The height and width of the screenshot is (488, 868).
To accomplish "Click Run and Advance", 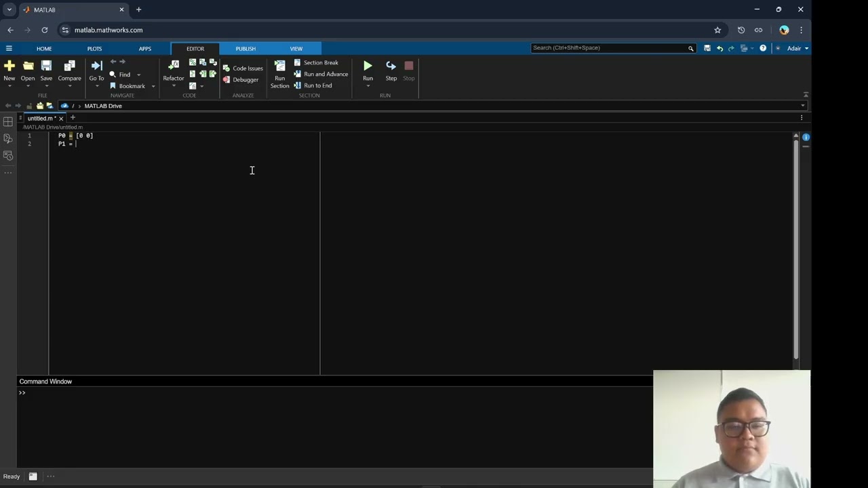I will click(x=321, y=74).
